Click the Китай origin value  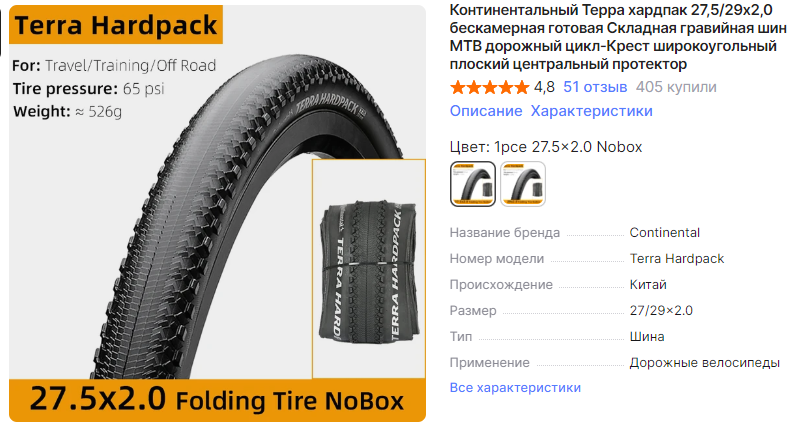coord(648,284)
